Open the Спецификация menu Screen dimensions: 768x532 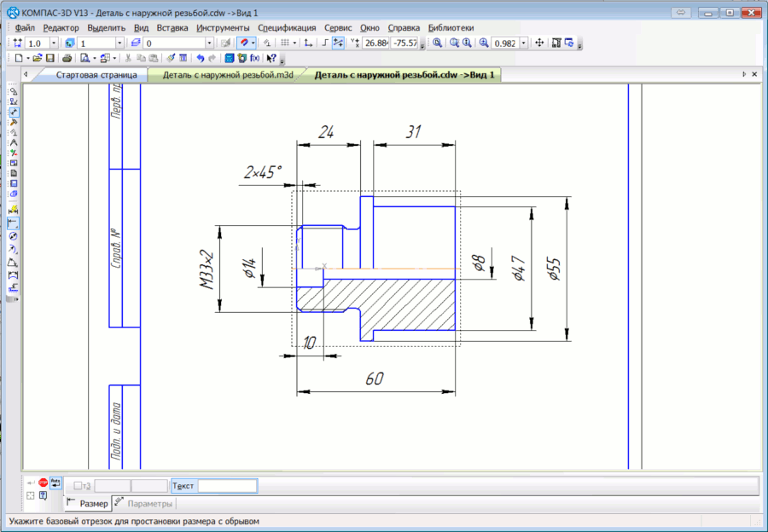(x=287, y=28)
